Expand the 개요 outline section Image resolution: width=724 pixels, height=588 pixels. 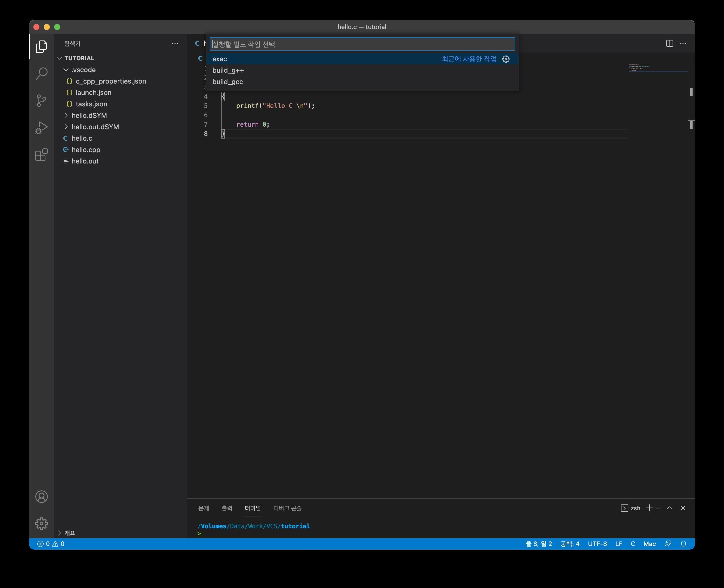59,533
